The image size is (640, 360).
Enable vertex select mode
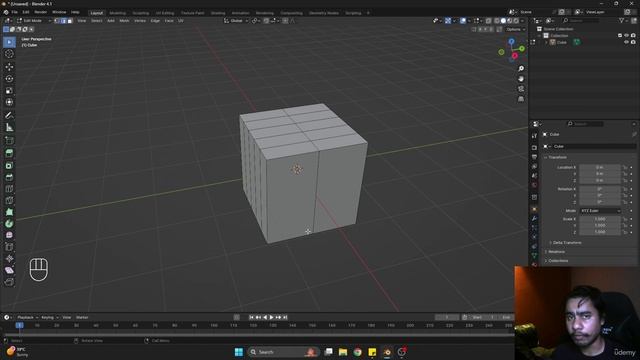click(57, 20)
